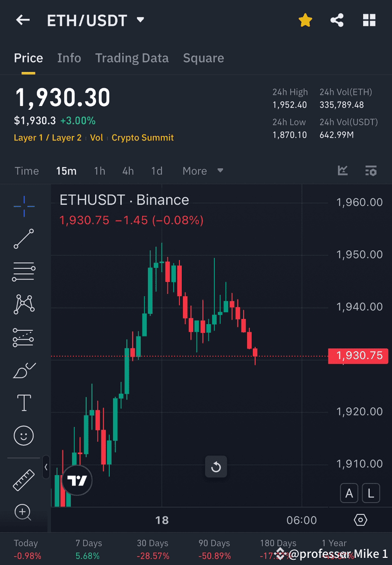The image size is (392, 565).
Task: Collapse the drawing tools sidebar
Action: [x=46, y=468]
